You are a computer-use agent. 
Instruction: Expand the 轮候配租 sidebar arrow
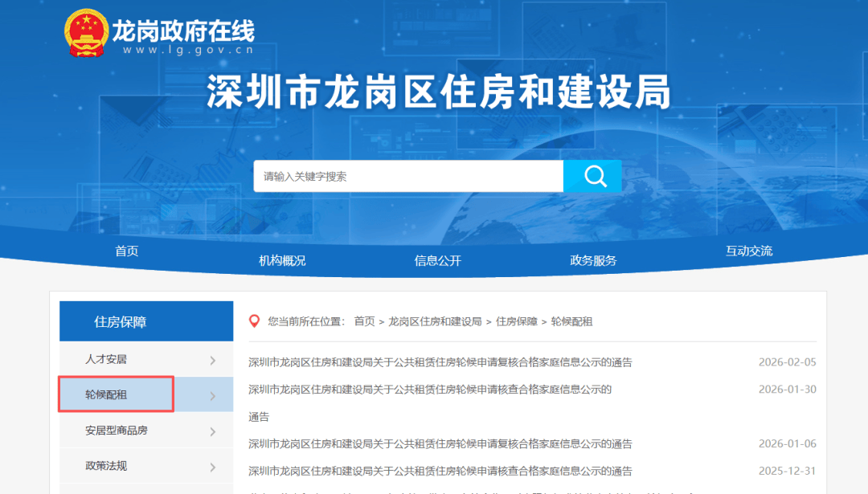coord(213,394)
